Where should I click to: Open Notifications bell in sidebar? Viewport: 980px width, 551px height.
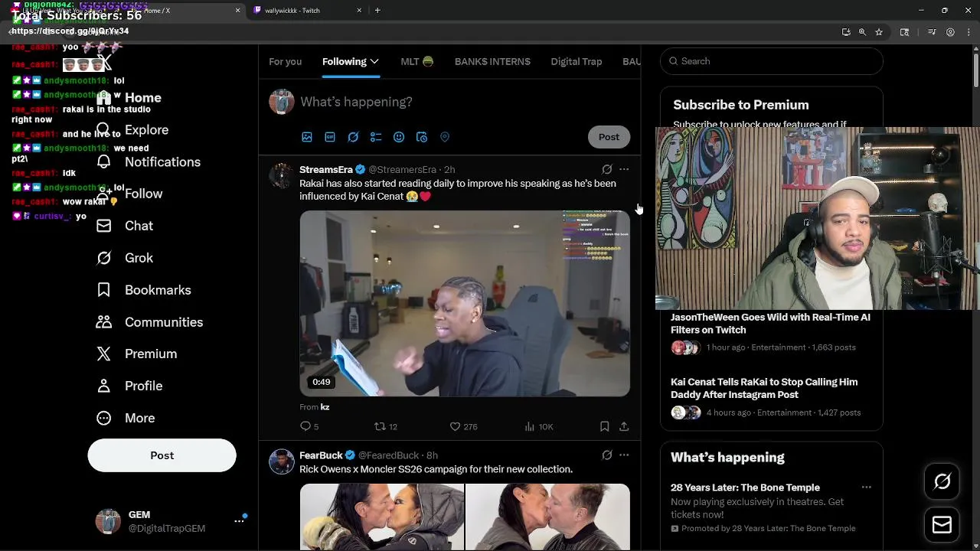pos(104,162)
